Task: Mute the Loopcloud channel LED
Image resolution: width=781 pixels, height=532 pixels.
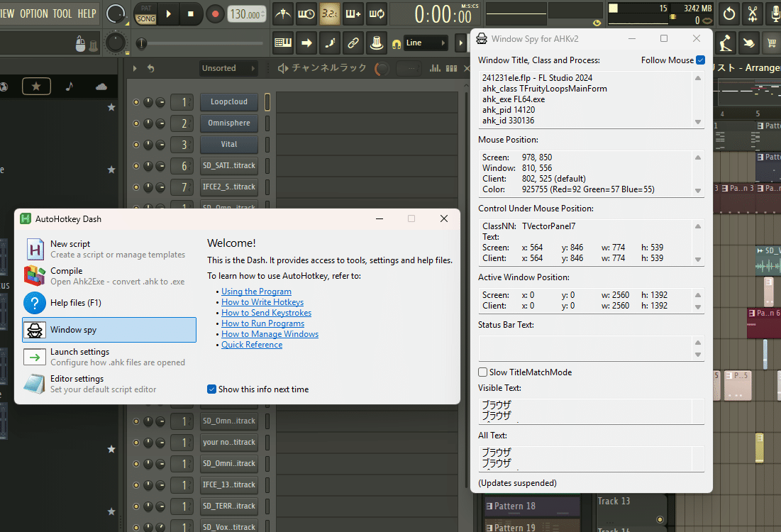Action: [x=136, y=102]
